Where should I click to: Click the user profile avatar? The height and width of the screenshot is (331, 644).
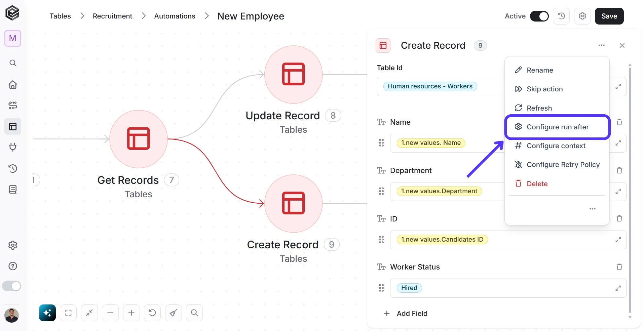12,315
